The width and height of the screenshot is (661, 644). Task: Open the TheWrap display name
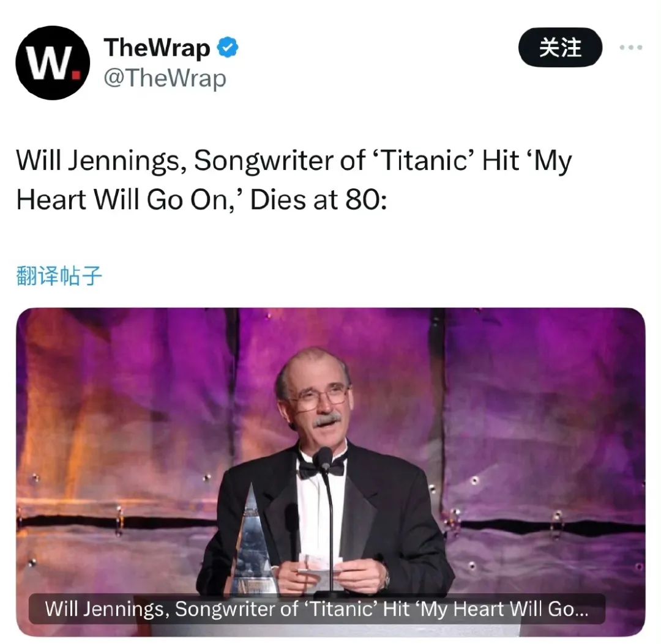click(x=157, y=47)
